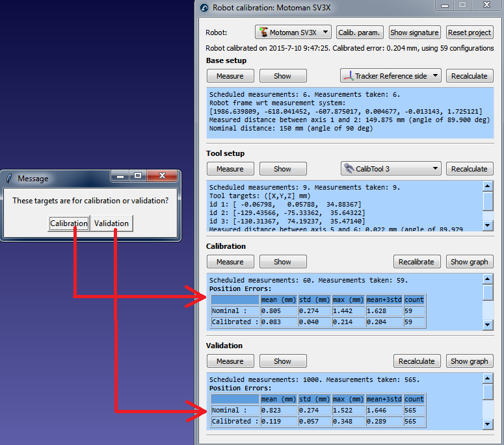Click the robot calibration window title icon
Viewport: 504px width, 445px height.
coord(205,8)
